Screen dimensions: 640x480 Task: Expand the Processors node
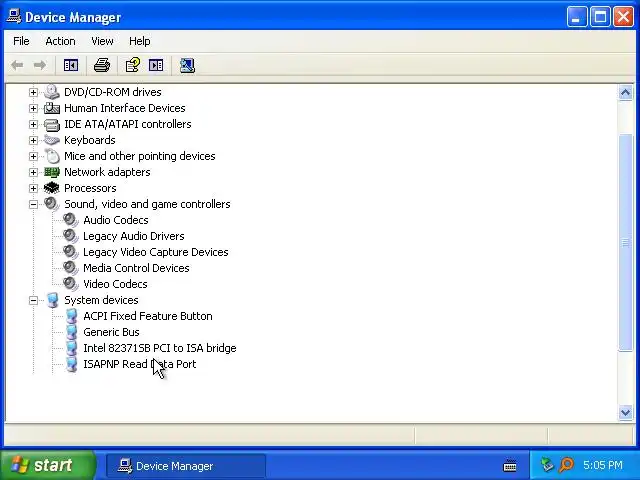(33, 189)
